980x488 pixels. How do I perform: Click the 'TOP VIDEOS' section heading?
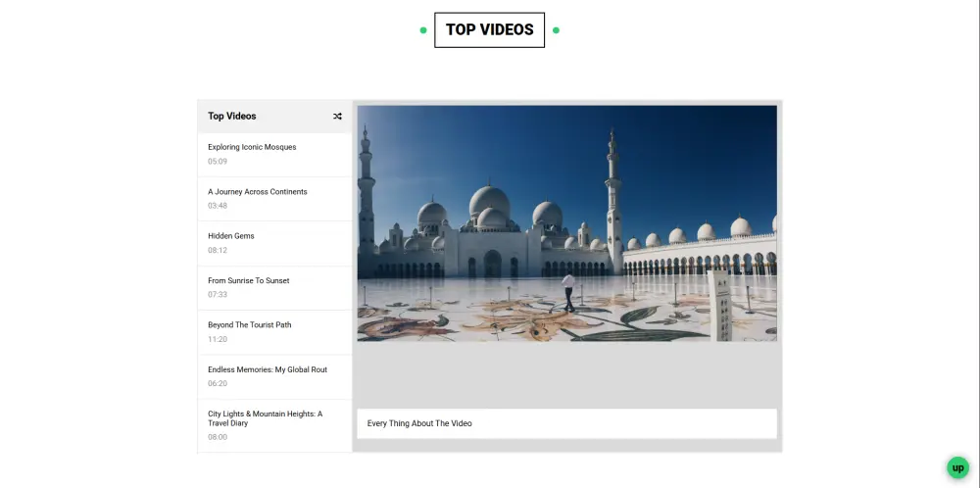pos(489,29)
